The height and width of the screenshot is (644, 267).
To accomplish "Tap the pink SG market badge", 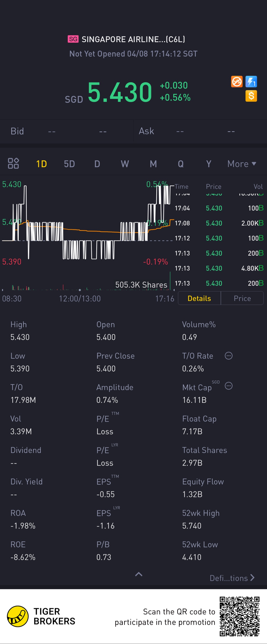I will (73, 39).
